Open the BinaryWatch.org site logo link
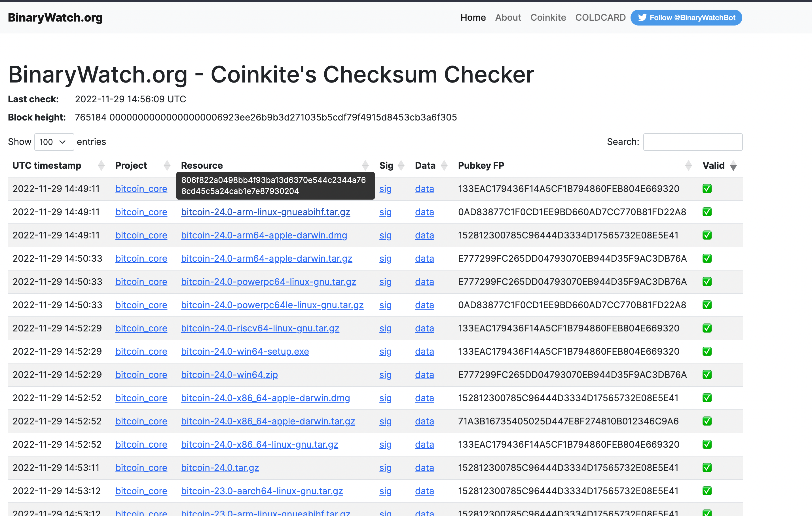The height and width of the screenshot is (516, 812). (x=55, y=18)
